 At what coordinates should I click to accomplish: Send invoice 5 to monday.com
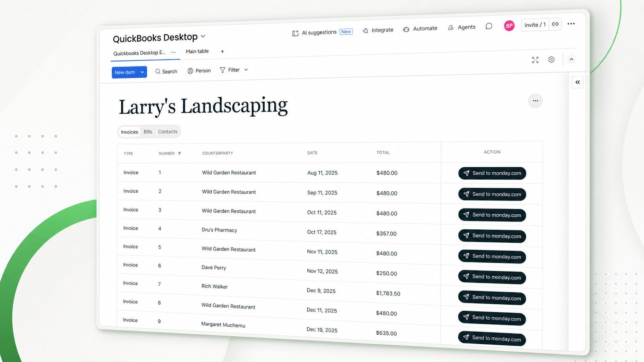[x=492, y=257]
